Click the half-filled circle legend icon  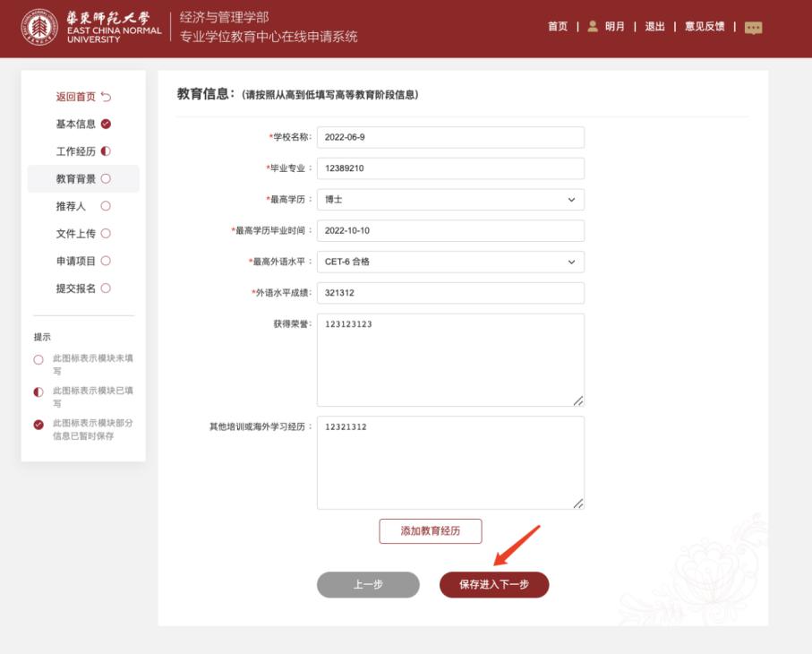38,392
